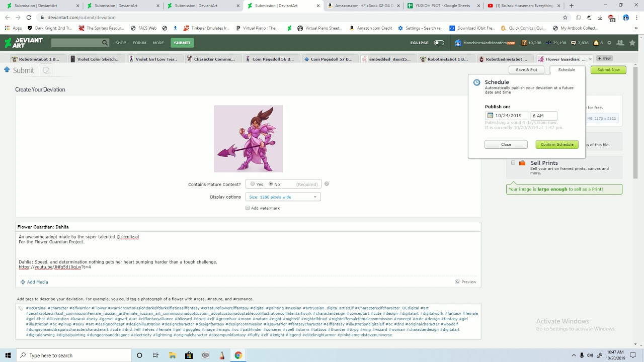Tick the Sell Prints checkbox

513,163
